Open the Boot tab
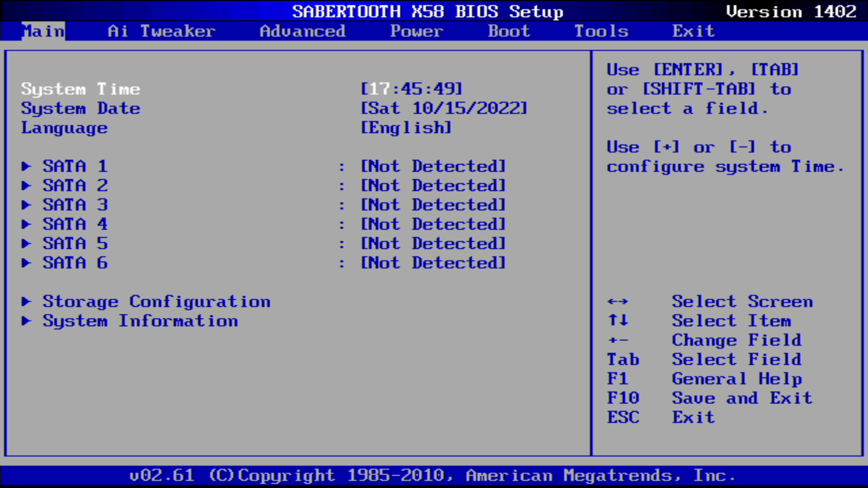868x488 pixels. 509,31
